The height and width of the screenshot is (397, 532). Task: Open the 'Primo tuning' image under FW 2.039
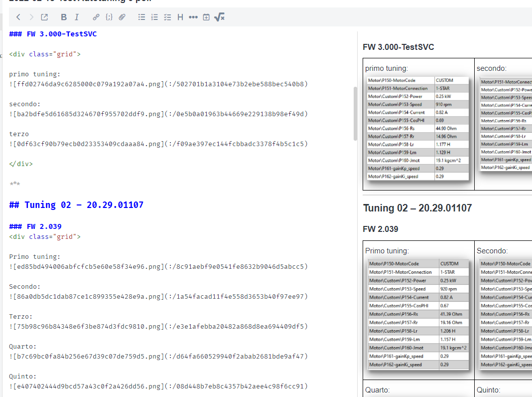pos(418,314)
